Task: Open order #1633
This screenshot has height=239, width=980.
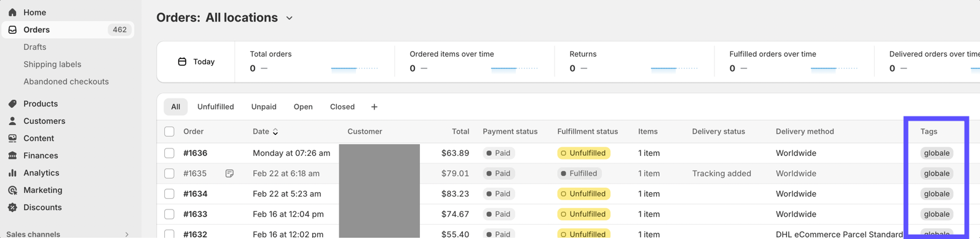Action: click(x=195, y=214)
